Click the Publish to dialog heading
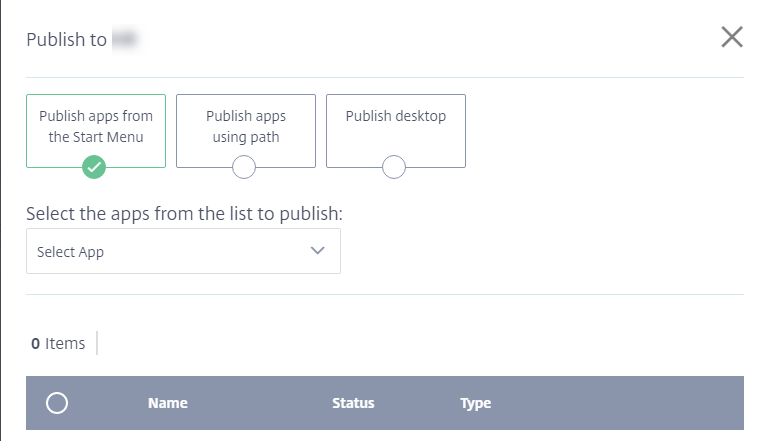The height and width of the screenshot is (441, 768). [66, 40]
